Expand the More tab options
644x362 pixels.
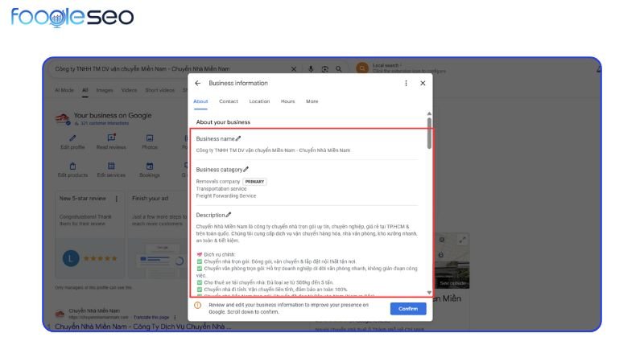pyautogui.click(x=312, y=101)
